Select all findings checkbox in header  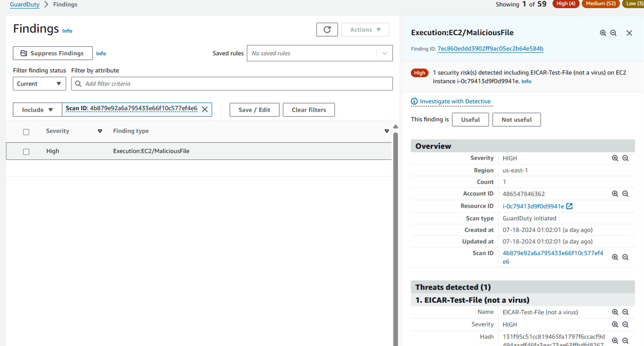pyautogui.click(x=26, y=132)
